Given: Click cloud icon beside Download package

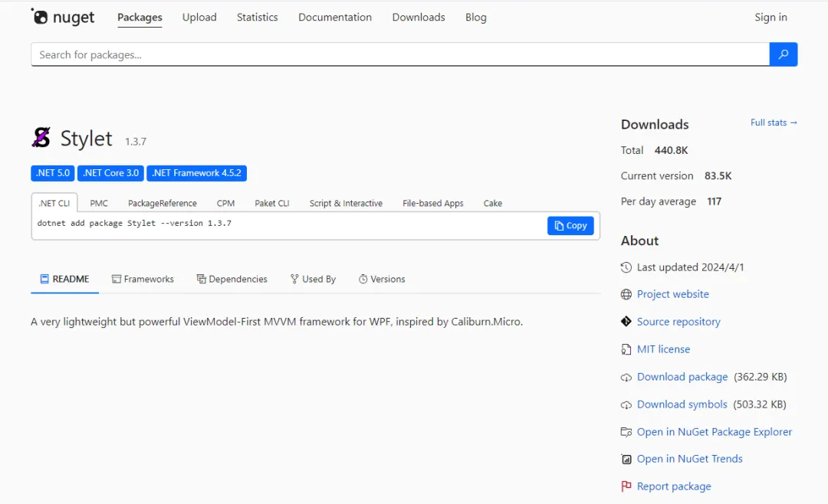Looking at the screenshot, I should click(626, 378).
